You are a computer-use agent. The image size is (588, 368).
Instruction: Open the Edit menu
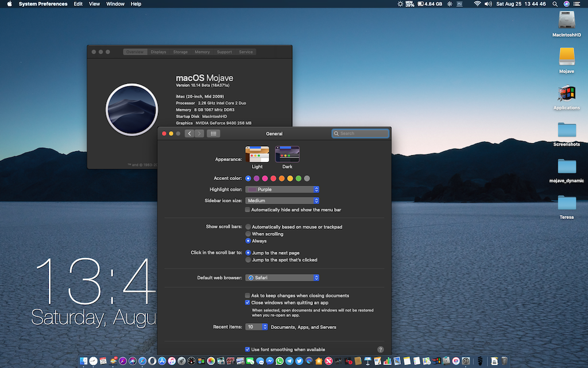point(78,4)
